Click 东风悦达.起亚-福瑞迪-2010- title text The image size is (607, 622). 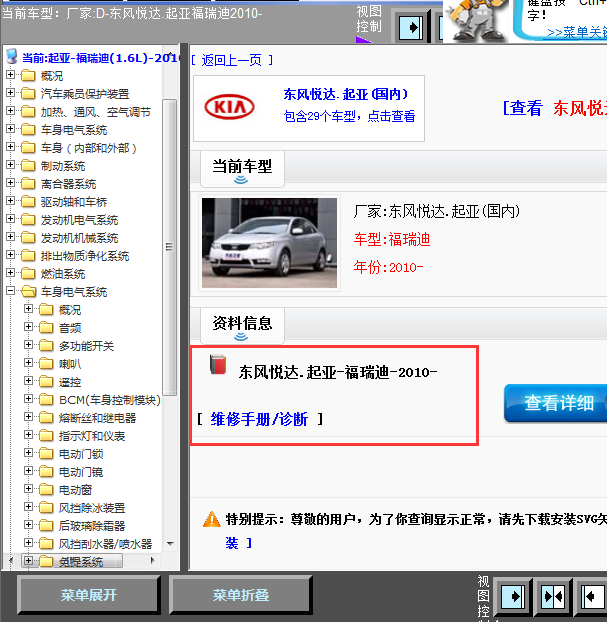[x=338, y=372]
